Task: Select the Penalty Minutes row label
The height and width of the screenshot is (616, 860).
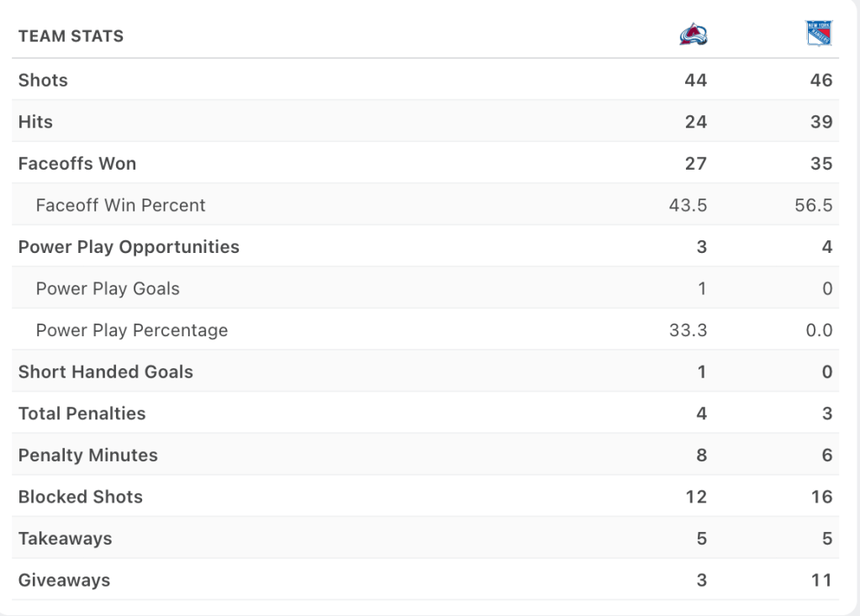Action: click(87, 455)
